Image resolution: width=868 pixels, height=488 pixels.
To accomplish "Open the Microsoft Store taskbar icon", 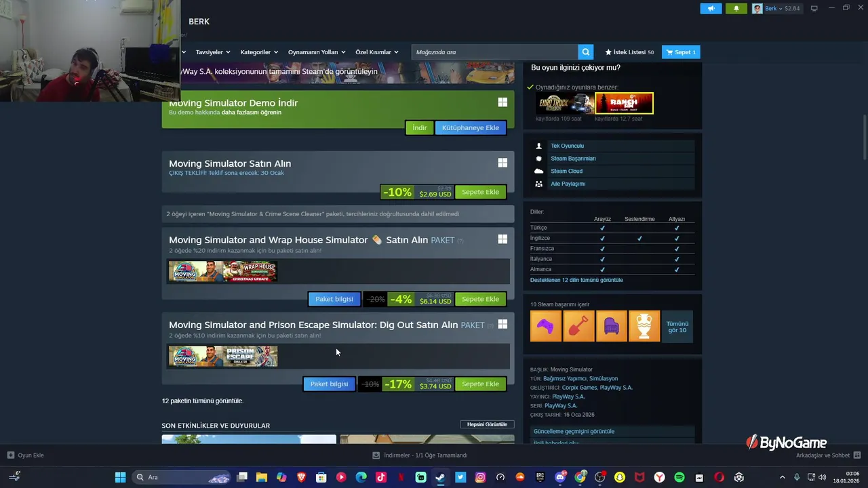I will [x=321, y=477].
